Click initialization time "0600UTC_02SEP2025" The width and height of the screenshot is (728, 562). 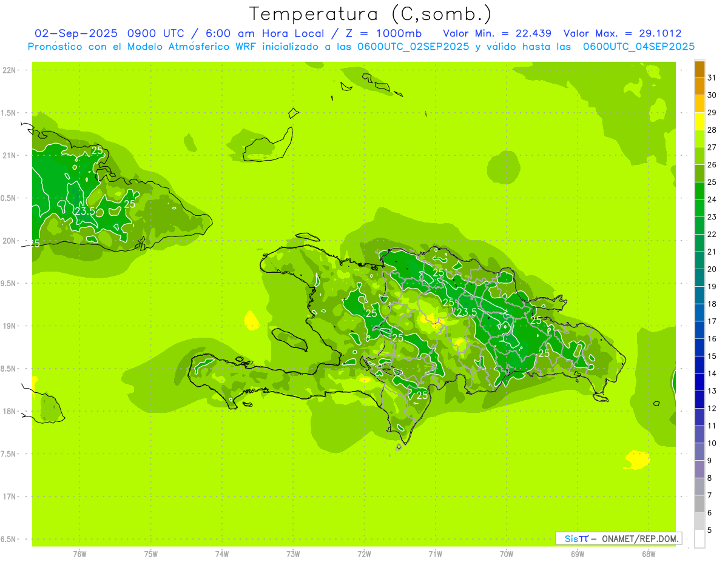tap(413, 47)
